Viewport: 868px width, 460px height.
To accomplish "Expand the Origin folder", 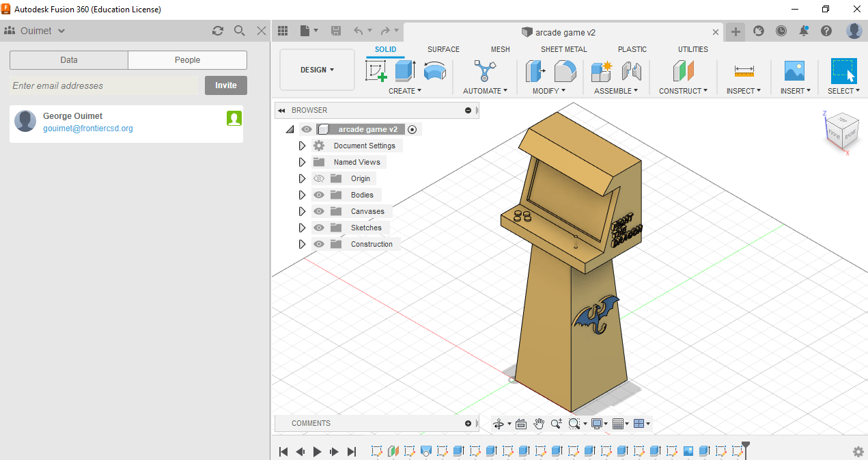I will [x=303, y=178].
